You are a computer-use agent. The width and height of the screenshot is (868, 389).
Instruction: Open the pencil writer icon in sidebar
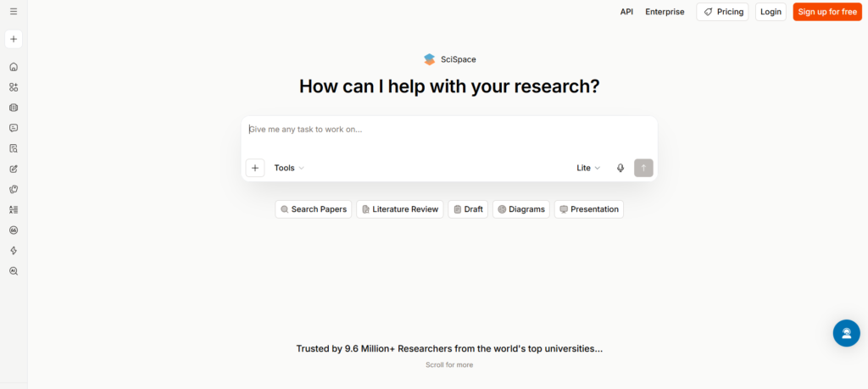point(14,169)
